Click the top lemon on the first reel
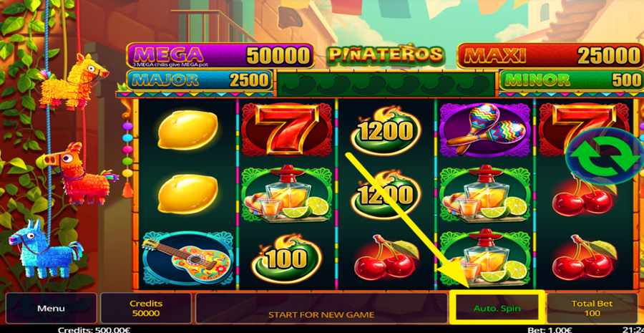 coord(187,130)
